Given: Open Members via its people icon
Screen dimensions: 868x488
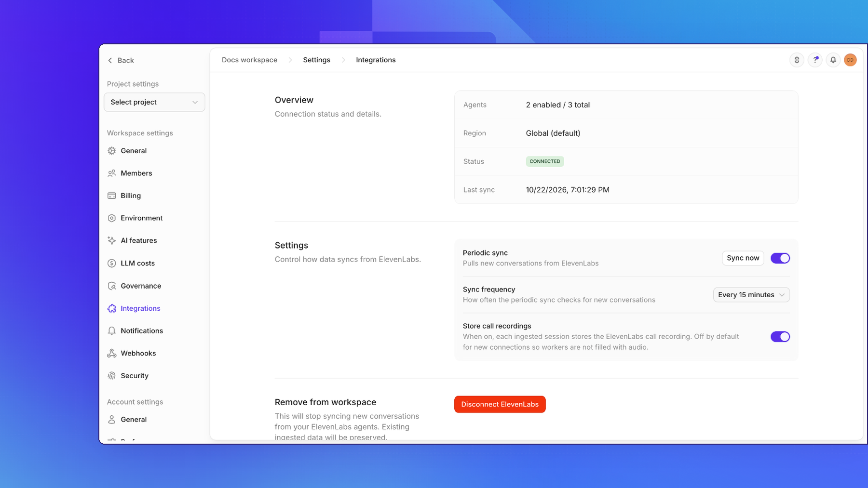Looking at the screenshot, I should point(112,173).
